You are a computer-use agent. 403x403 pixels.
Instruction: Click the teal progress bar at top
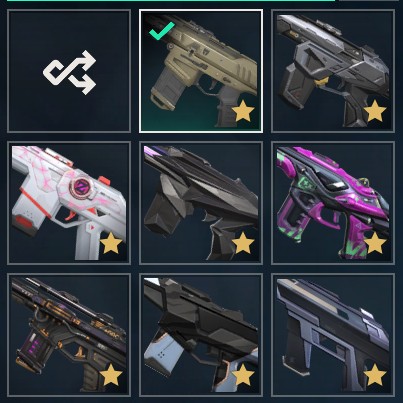tap(171, 1)
